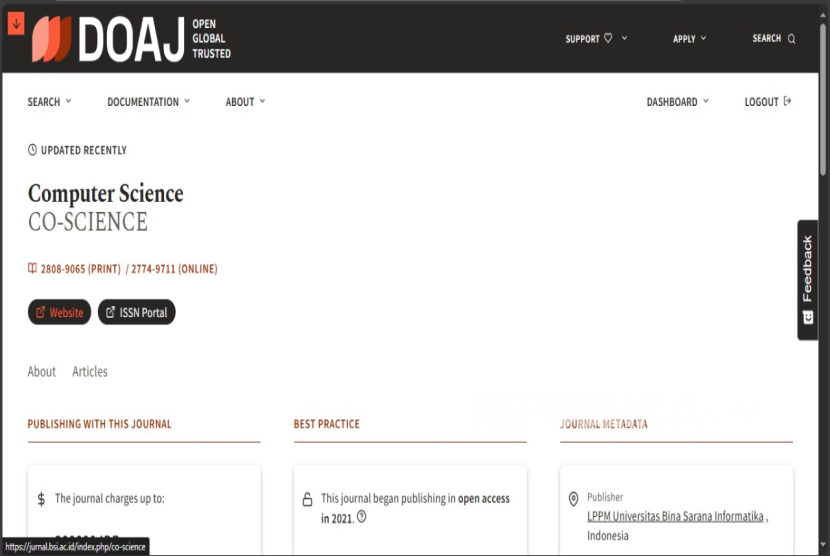
Task: Expand the Support dropdown in header
Action: 624,38
